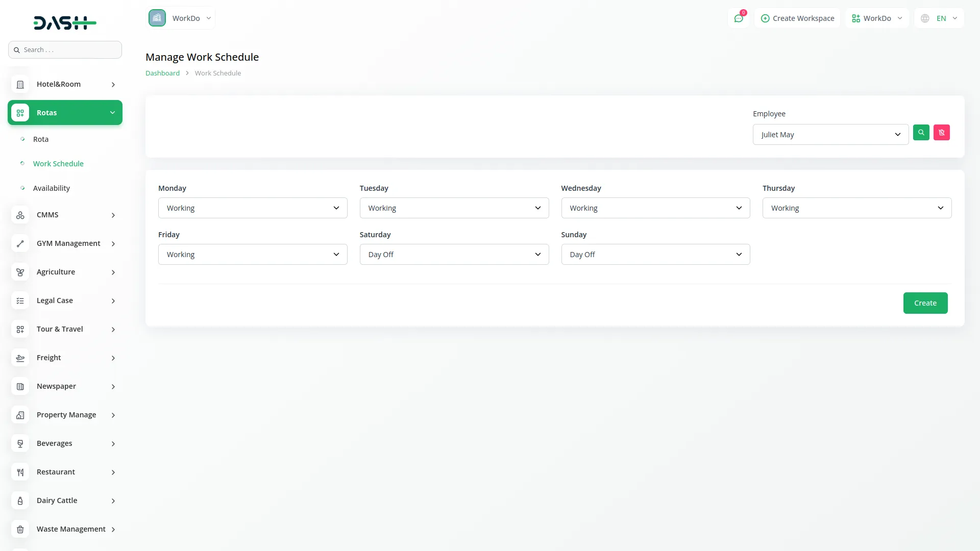Open the Employee dropdown showing Juliet May
980x551 pixels.
point(830,135)
